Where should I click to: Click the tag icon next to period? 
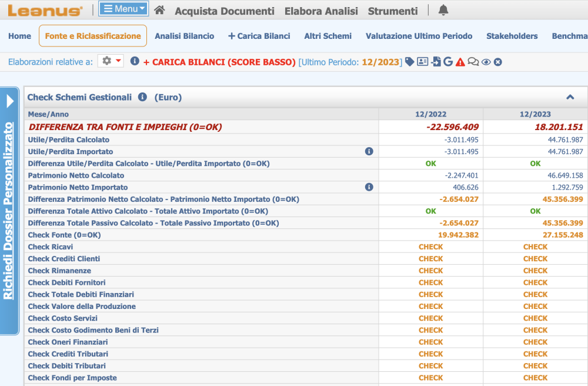[x=410, y=62]
